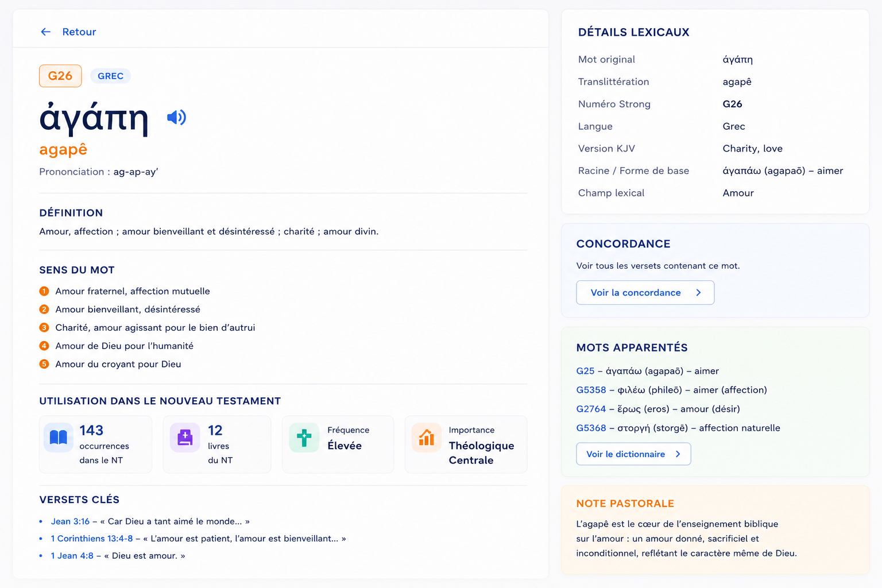882x588 pixels.
Task: Click the G26 value in Détails lexicaux
Action: 732,104
